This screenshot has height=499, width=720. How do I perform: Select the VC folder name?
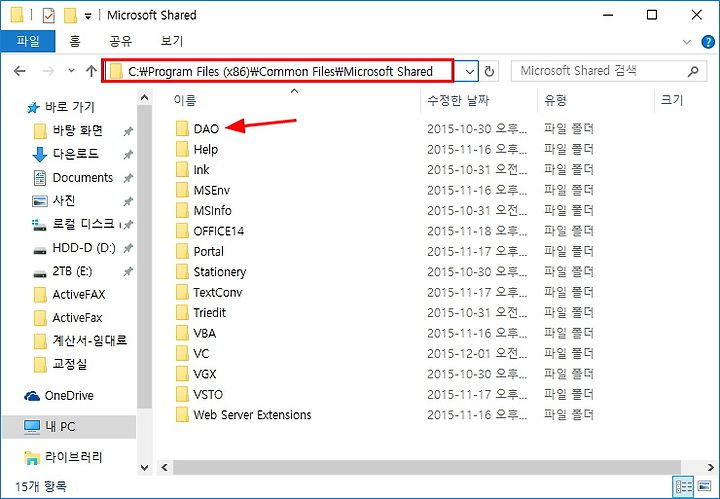(x=201, y=353)
